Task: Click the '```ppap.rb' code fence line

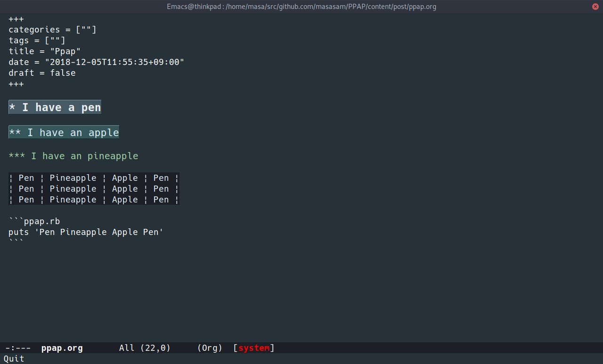Action: (x=34, y=221)
